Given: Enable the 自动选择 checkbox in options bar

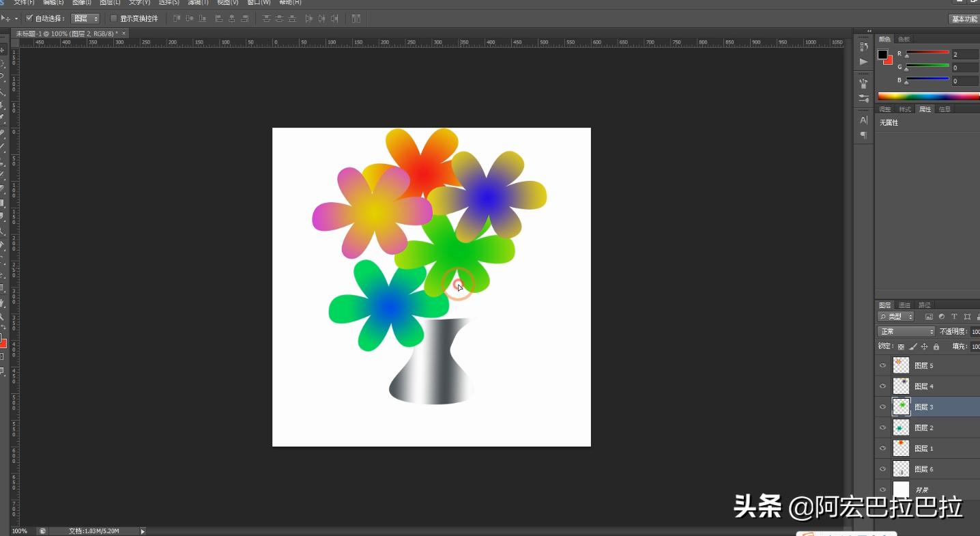Looking at the screenshot, I should (29, 18).
